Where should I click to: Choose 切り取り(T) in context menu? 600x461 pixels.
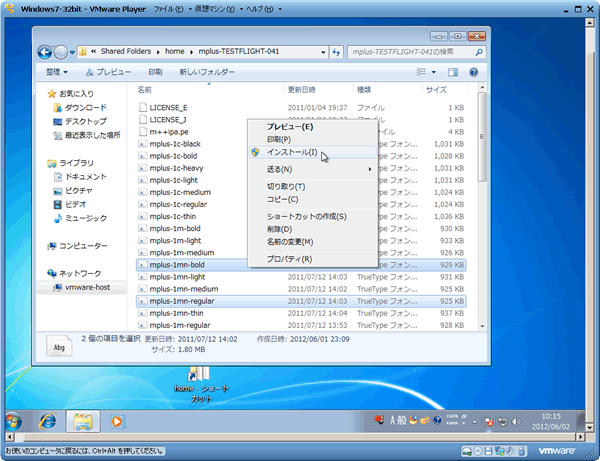(x=312, y=186)
